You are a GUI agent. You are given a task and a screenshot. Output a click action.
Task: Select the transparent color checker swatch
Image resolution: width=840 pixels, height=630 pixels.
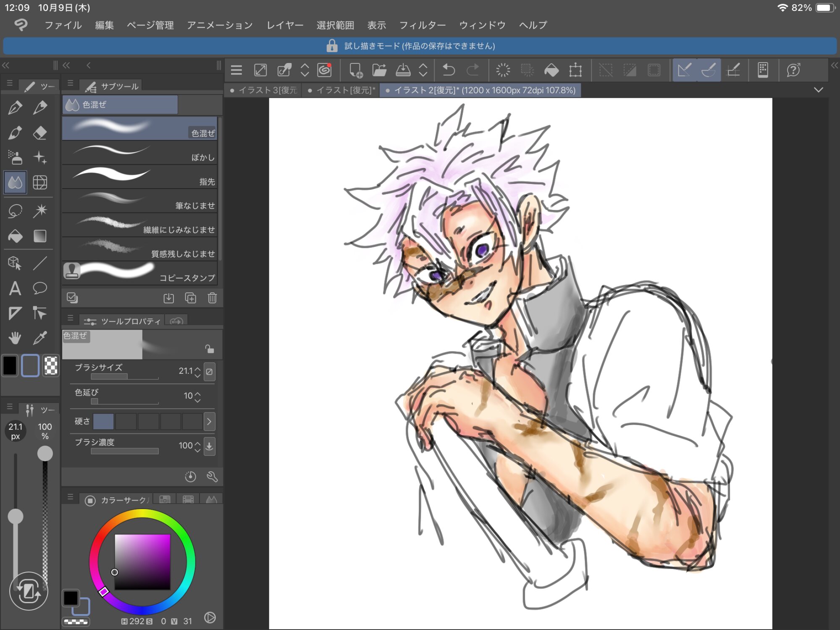[51, 365]
